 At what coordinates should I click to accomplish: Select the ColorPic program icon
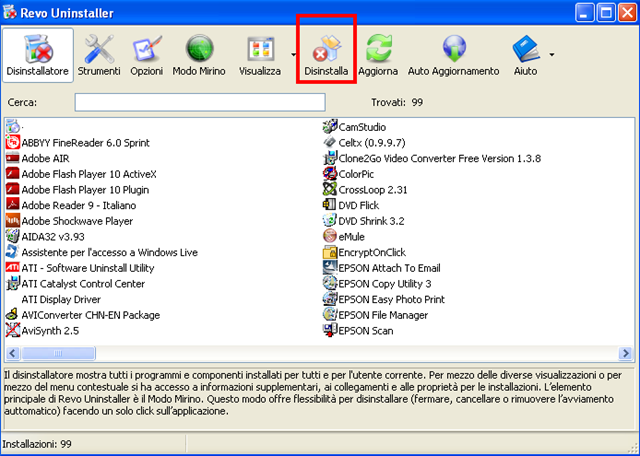click(x=329, y=174)
